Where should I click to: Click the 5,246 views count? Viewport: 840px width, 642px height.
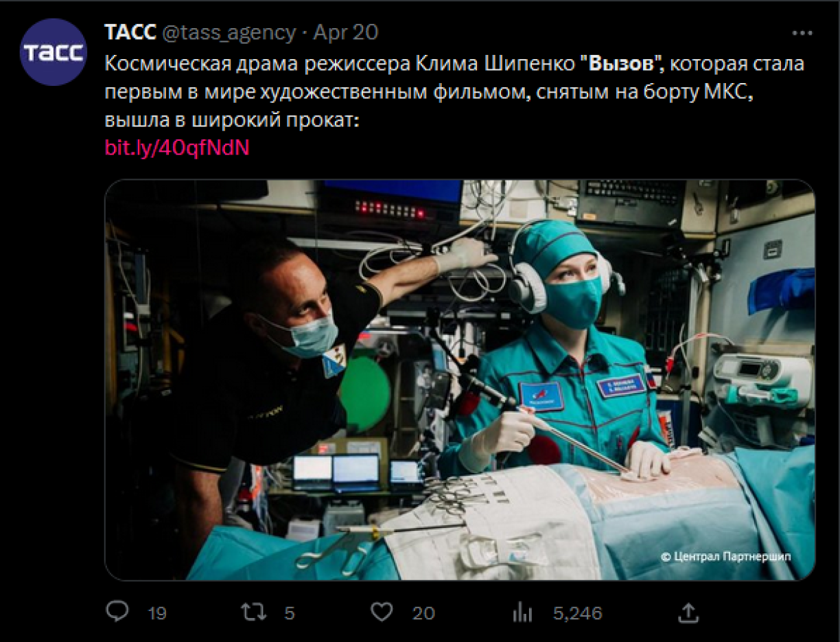click(578, 613)
